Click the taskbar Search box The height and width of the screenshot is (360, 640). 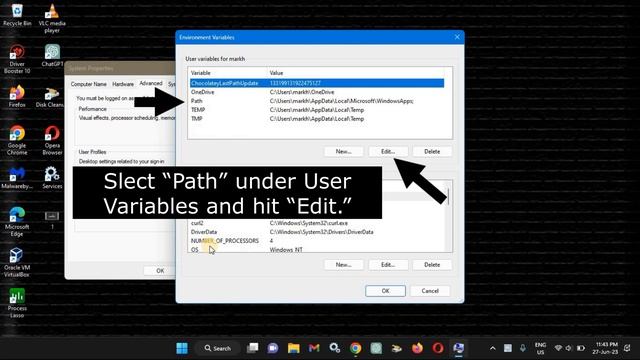(x=218, y=348)
